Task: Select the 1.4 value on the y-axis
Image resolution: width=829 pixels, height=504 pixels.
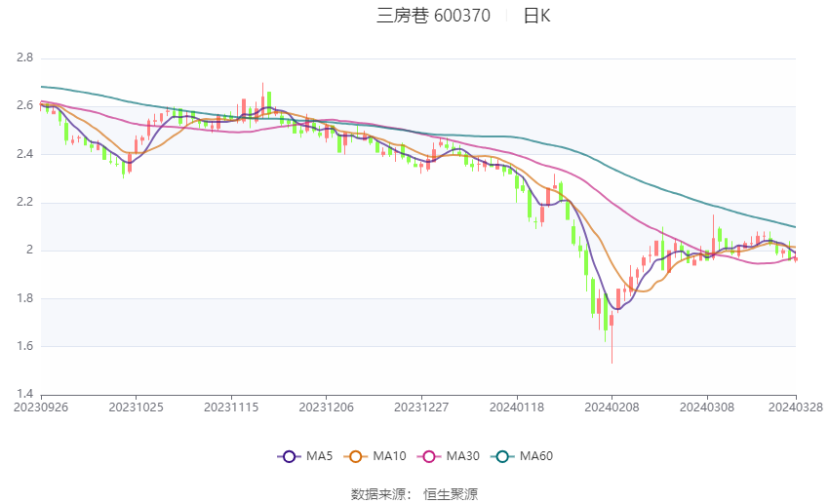Action: point(24,394)
